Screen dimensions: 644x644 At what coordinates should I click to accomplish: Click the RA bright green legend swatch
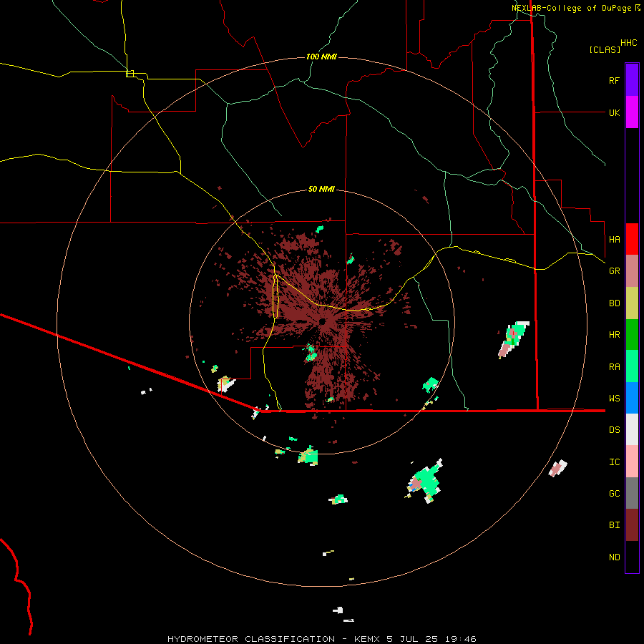coord(632,366)
